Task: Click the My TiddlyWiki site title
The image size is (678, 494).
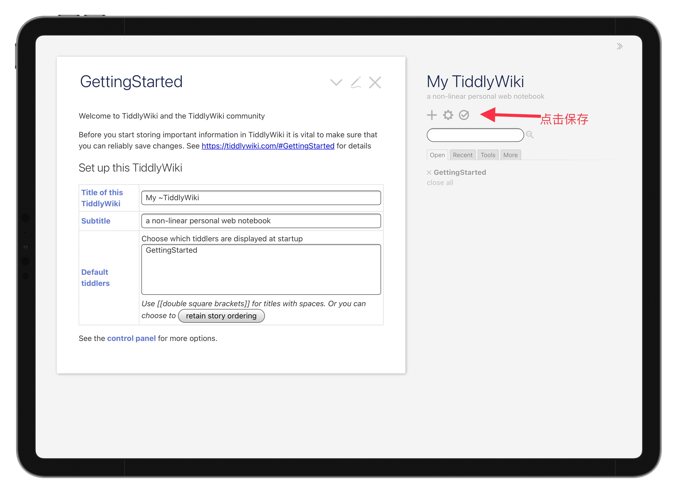Action: pos(475,82)
